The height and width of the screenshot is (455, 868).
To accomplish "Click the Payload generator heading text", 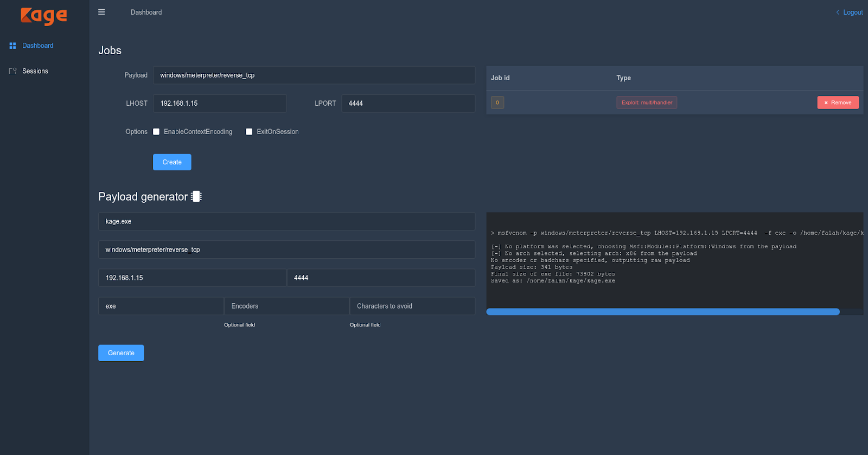I will [143, 197].
